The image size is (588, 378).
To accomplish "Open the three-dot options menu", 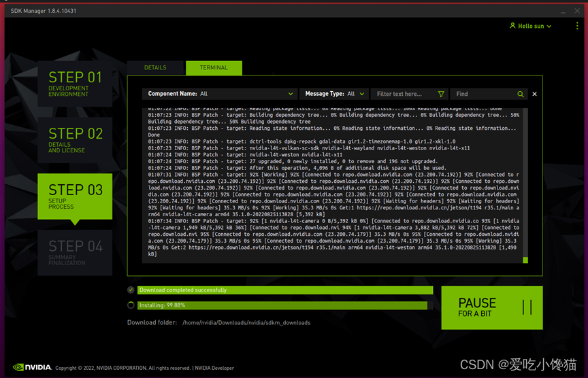I will coord(576,26).
